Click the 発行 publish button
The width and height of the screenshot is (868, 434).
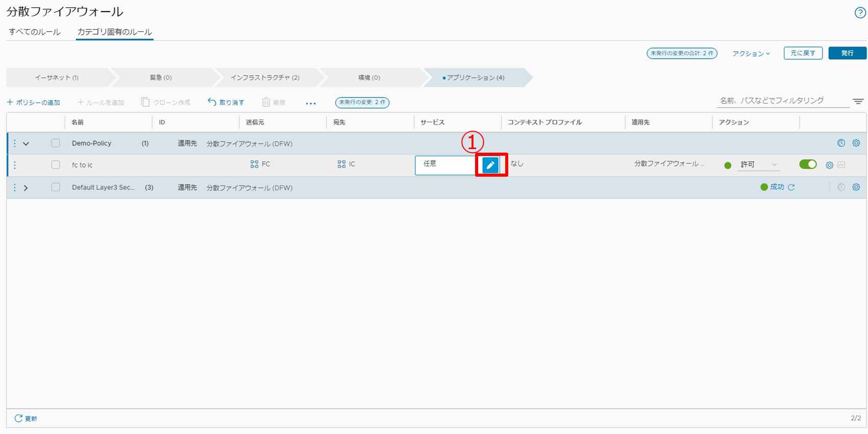coord(847,53)
